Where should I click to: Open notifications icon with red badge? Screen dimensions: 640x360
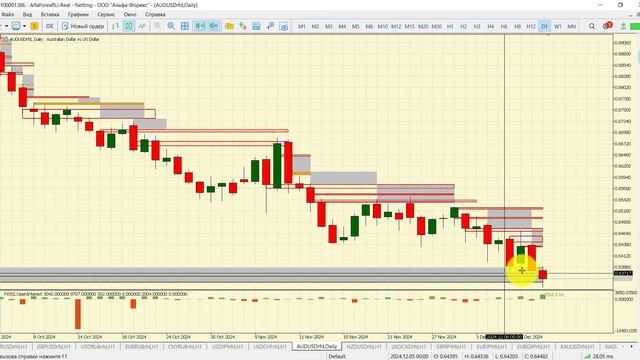tap(607, 26)
